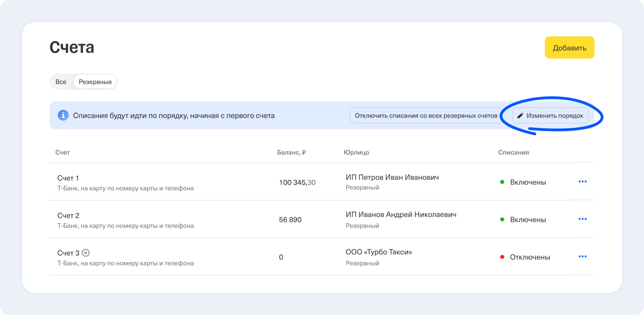Click the Баланс, ₽ column header

291,153
